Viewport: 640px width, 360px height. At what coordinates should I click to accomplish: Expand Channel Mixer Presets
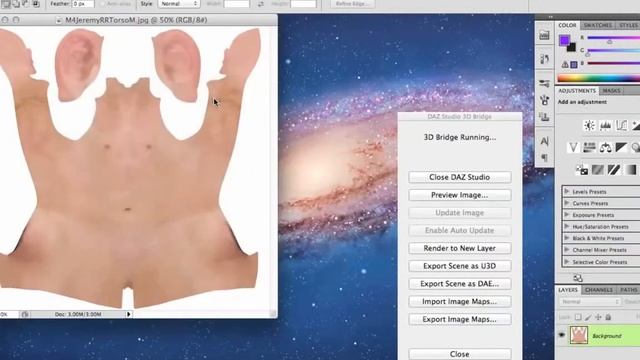(x=567, y=249)
